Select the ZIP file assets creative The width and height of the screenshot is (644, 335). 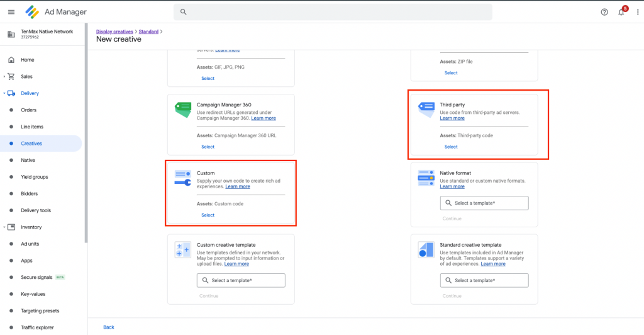click(x=451, y=73)
